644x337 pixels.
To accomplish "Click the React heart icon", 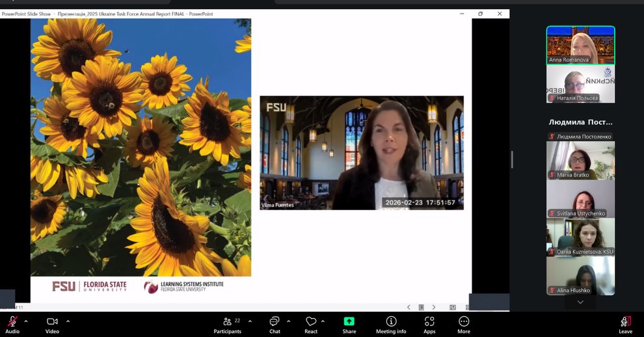I will (x=311, y=322).
